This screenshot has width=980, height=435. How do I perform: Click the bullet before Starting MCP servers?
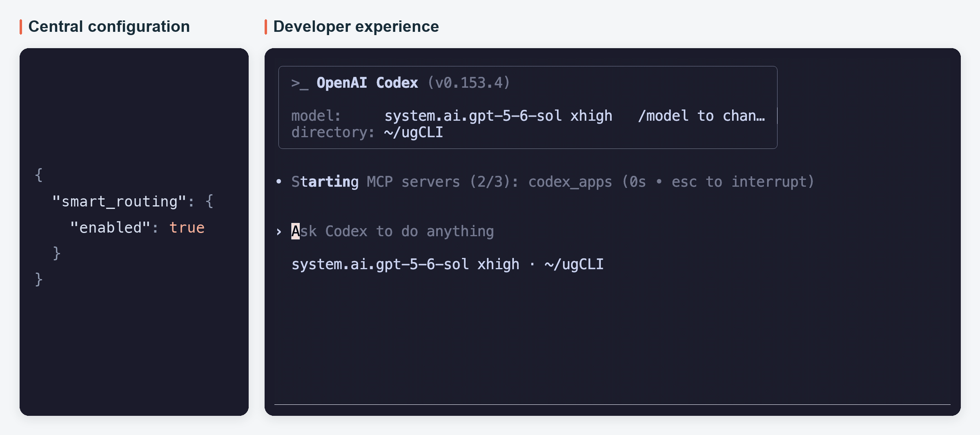[279, 182]
